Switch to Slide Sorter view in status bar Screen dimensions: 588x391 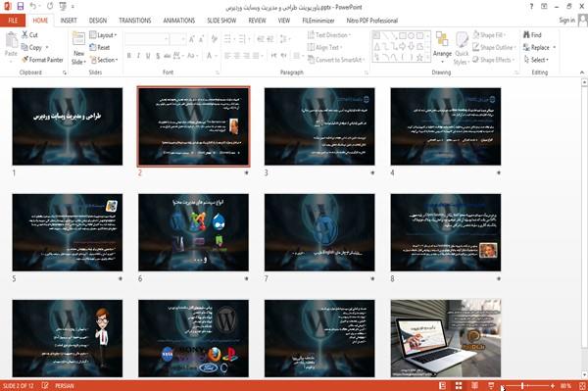pyautogui.click(x=459, y=386)
